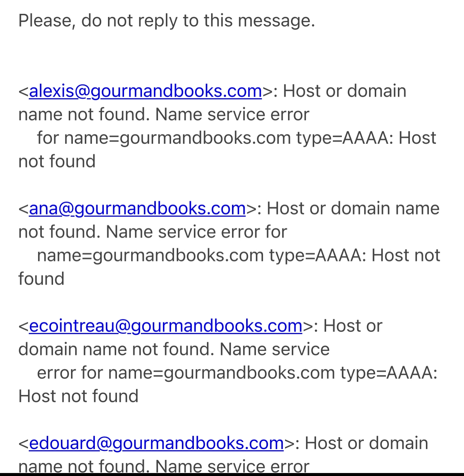Tap 'Host or domain name' after ana link

point(353,208)
